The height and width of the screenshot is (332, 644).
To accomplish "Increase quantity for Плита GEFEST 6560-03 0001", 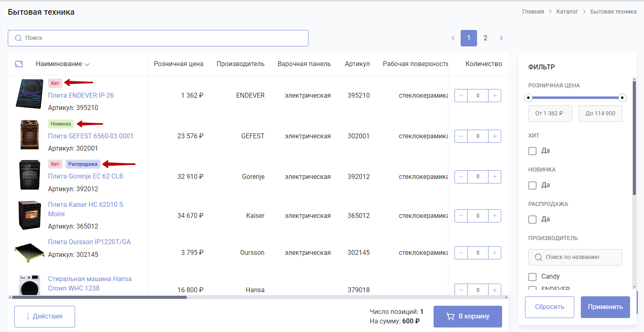I will 495,136.
